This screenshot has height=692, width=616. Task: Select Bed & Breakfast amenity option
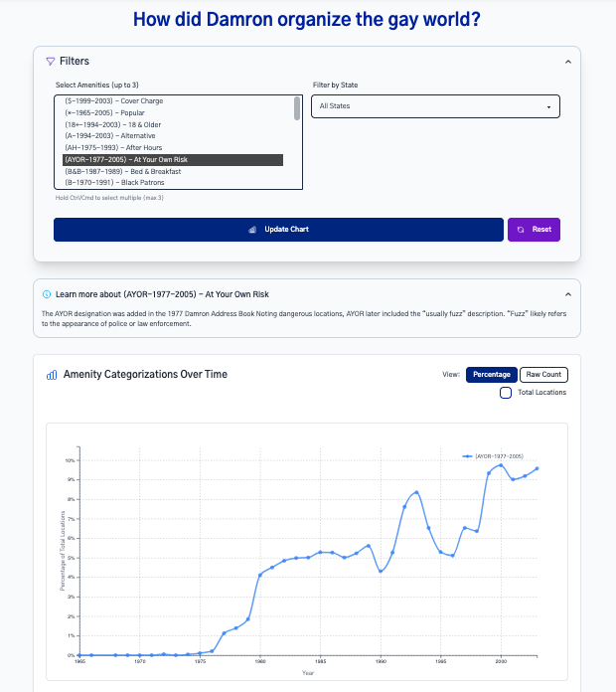pyautogui.click(x=123, y=171)
